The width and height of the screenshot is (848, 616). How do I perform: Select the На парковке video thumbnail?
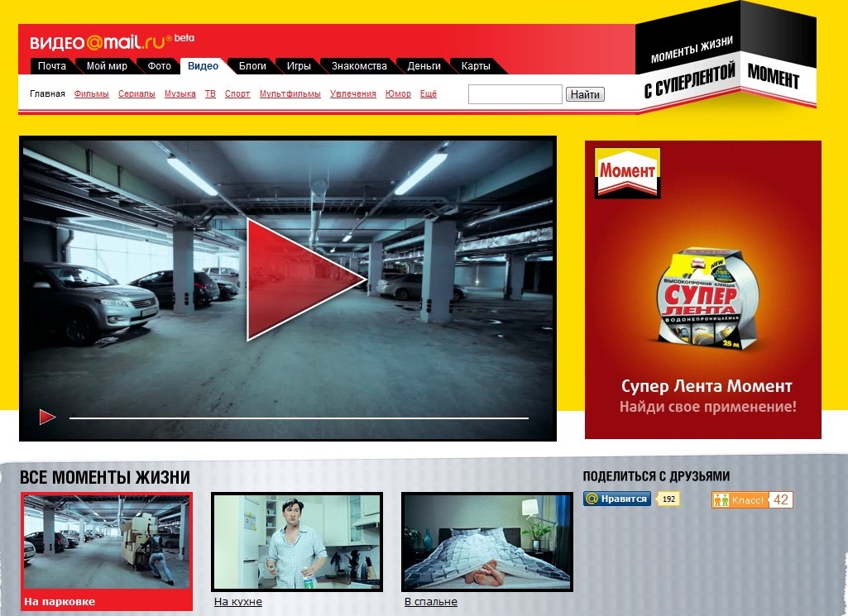point(107,541)
